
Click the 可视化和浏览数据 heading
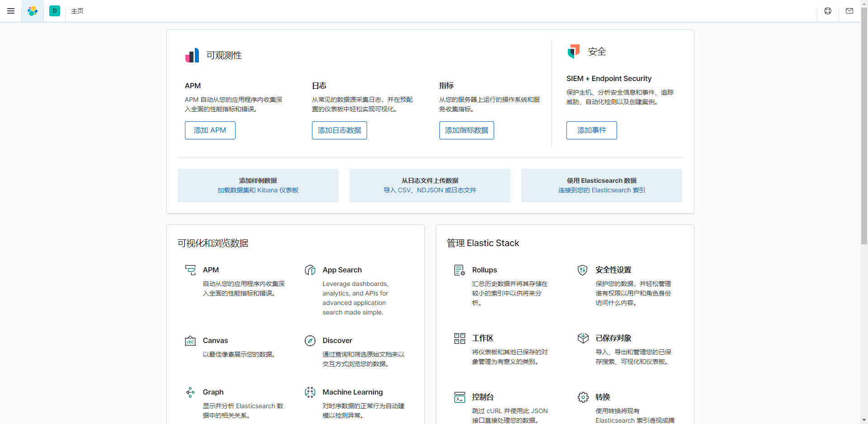213,243
